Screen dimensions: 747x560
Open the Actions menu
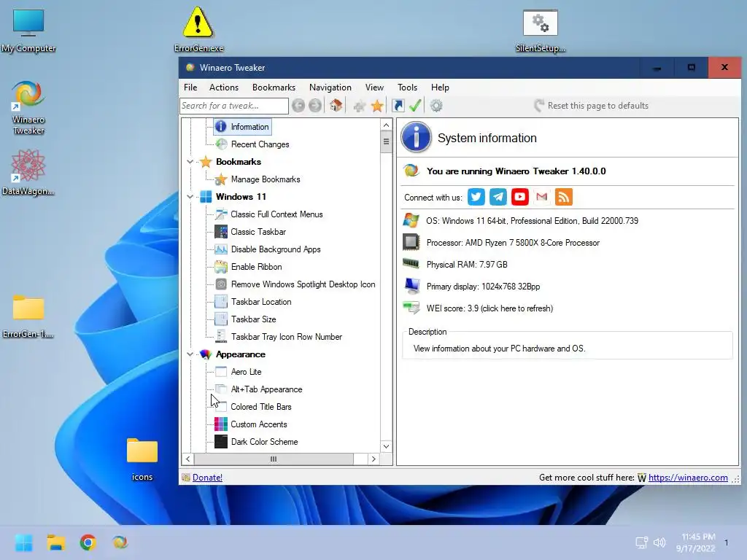point(224,87)
